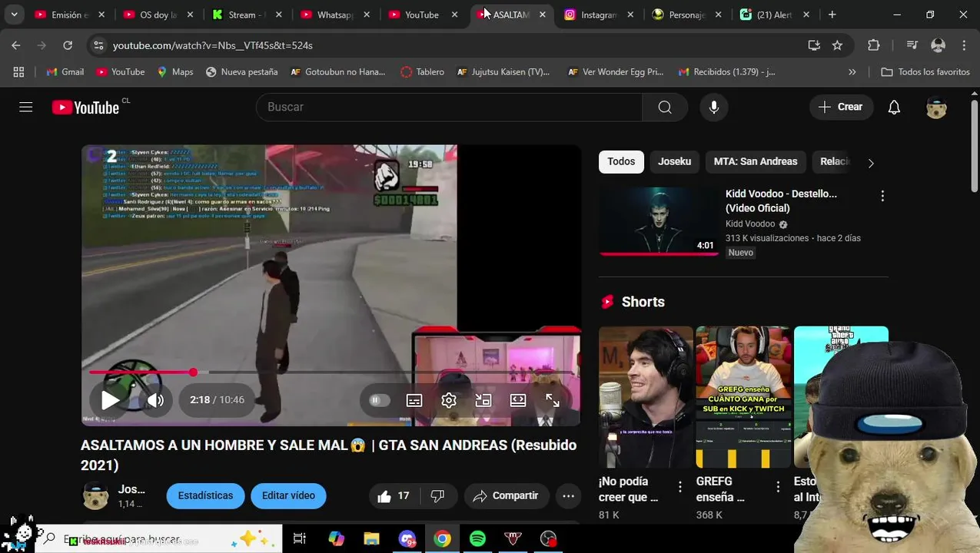Open options for 'GREFG enseña' short
The height and width of the screenshot is (553, 980).
point(778,487)
